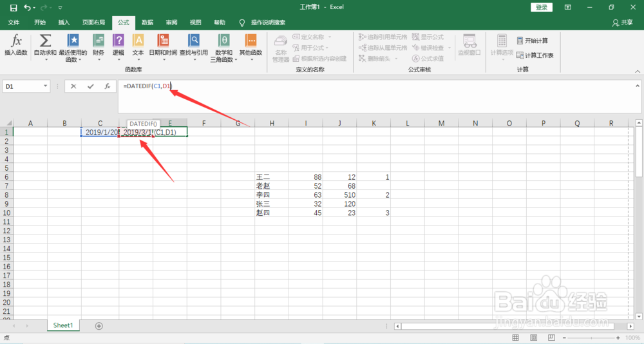Open the File (文件) tab
The image size is (644, 344).
click(x=14, y=23)
